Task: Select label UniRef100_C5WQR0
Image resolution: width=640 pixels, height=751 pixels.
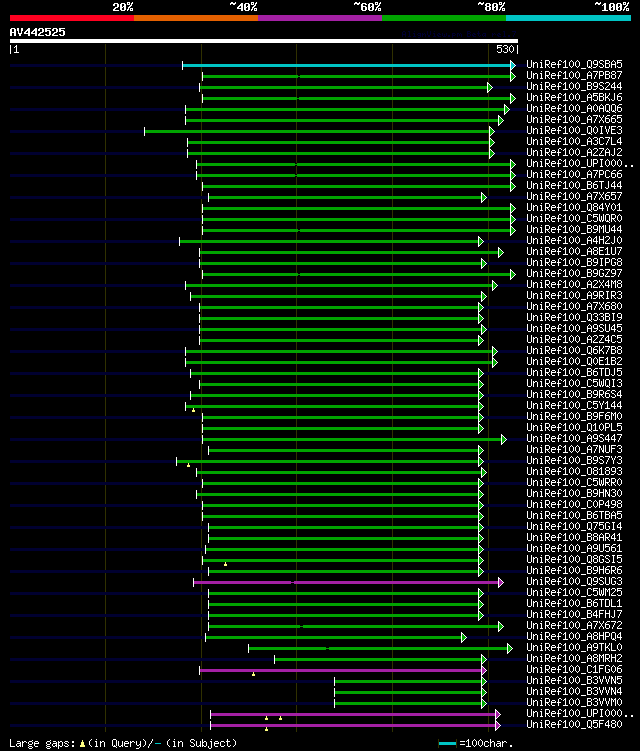Action: click(574, 218)
